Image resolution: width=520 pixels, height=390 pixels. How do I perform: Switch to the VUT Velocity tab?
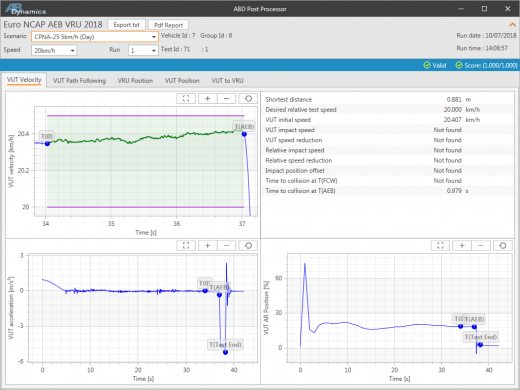coord(24,80)
